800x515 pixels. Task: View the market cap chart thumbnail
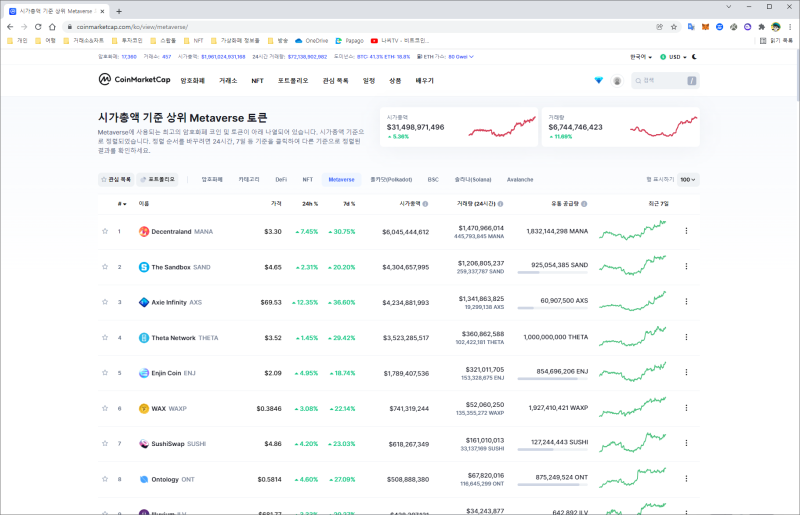(502, 127)
